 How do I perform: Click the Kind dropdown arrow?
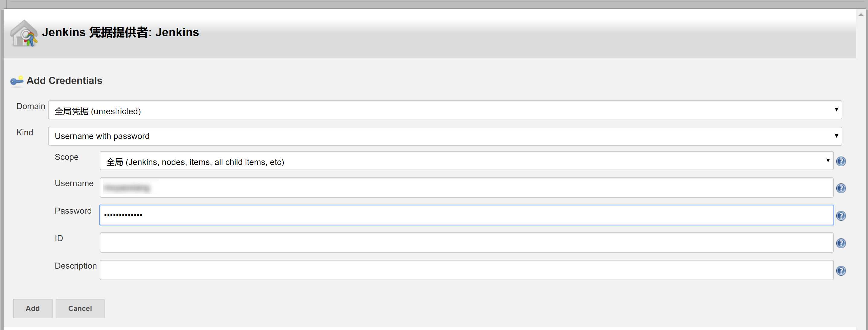(x=836, y=135)
